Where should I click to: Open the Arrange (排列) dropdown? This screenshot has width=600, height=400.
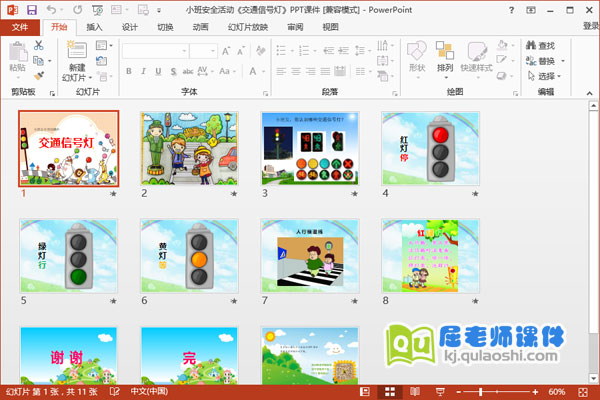tap(445, 60)
